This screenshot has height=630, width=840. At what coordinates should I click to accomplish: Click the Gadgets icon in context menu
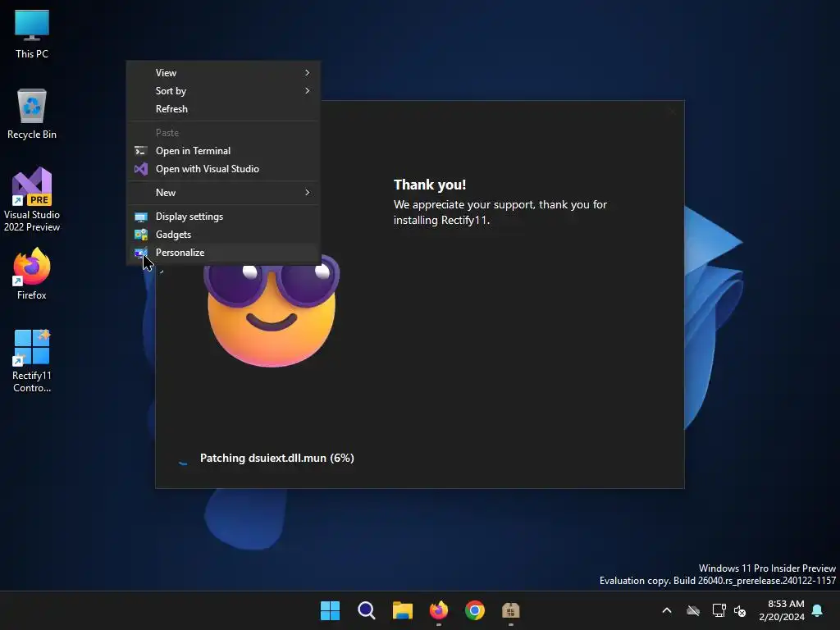141,235
